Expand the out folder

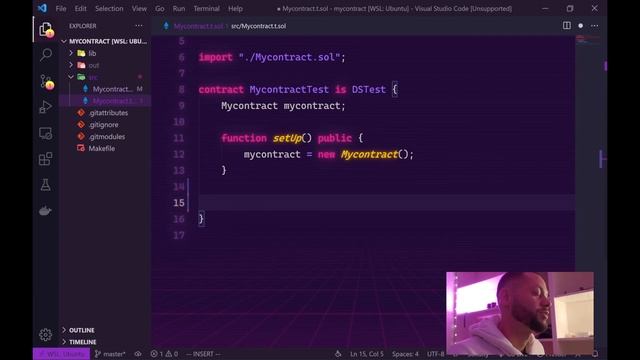pos(105,65)
